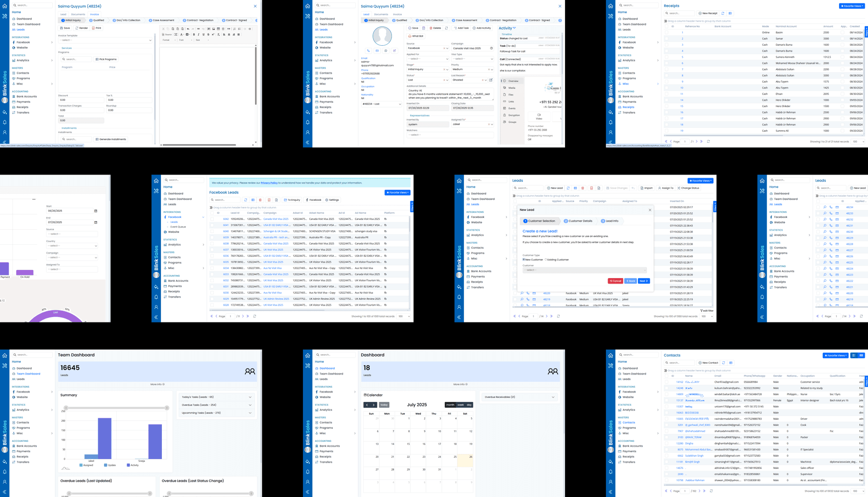Click To Enquiry button in Facebook Leads

coord(292,200)
